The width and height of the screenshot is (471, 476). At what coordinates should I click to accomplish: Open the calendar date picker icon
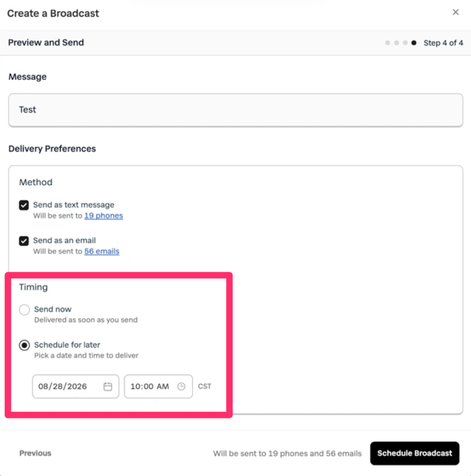108,386
